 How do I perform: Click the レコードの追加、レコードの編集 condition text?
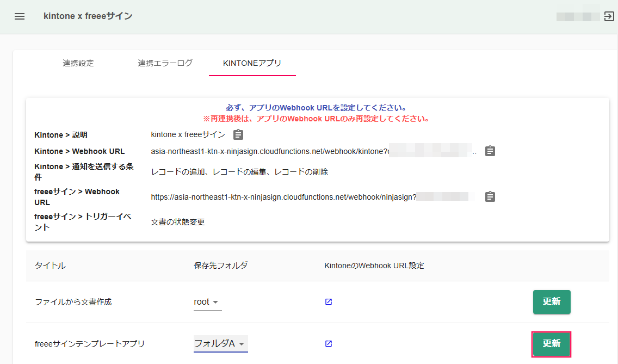(x=239, y=172)
